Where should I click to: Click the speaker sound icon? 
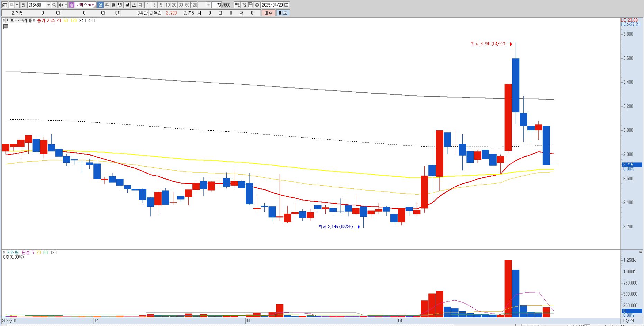click(x=61, y=5)
